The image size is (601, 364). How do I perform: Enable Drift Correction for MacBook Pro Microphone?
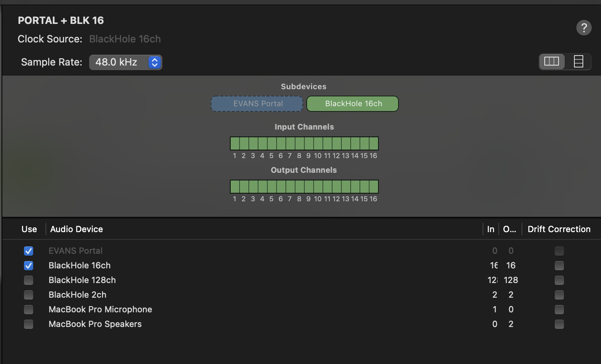(559, 310)
